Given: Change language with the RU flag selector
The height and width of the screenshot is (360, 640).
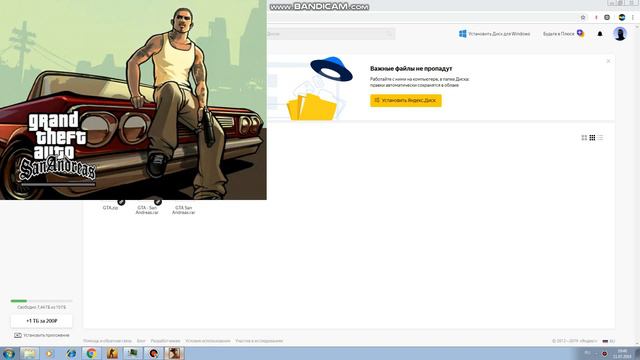Looking at the screenshot, I should tap(609, 341).
